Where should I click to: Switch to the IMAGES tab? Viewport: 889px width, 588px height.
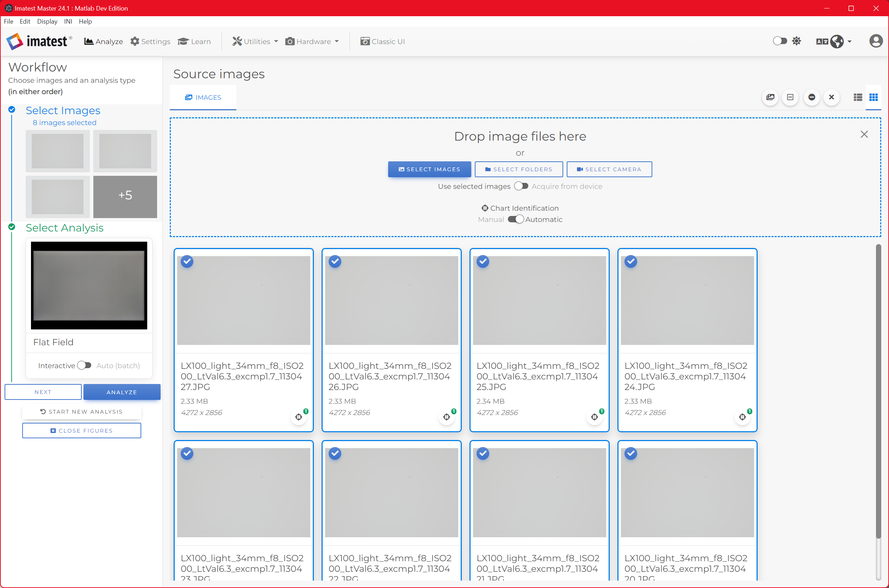pyautogui.click(x=203, y=98)
